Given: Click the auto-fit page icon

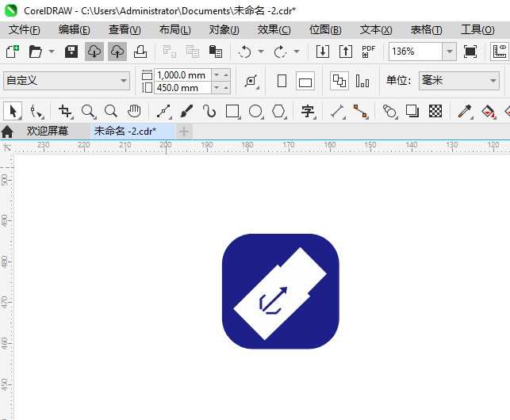Looking at the screenshot, I should tap(251, 81).
